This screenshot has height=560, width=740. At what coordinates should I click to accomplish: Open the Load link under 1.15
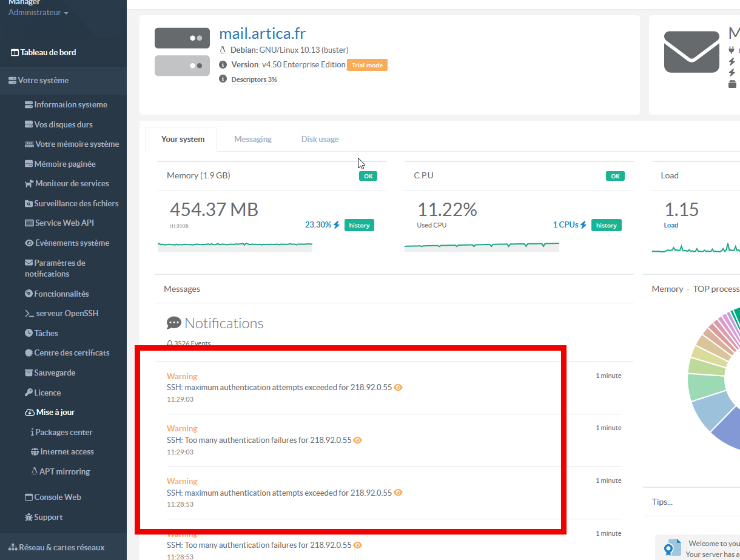pyautogui.click(x=671, y=225)
